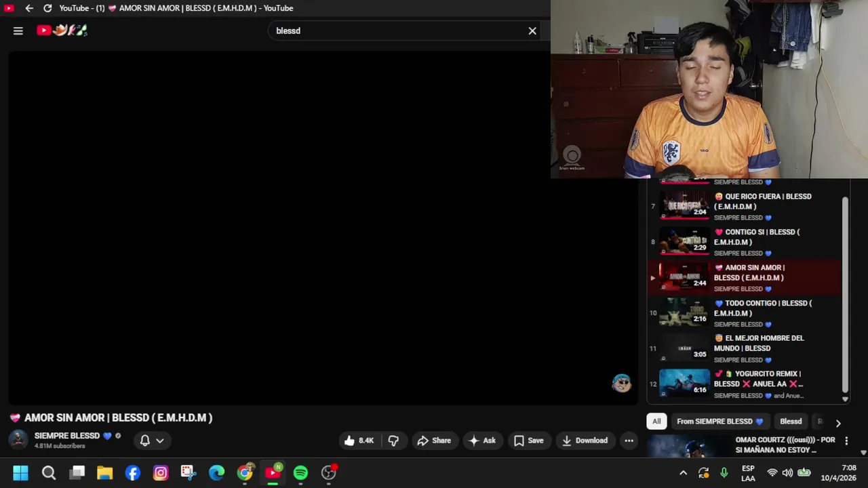The width and height of the screenshot is (868, 488).
Task: Open the battery status tray icon
Action: tap(804, 473)
